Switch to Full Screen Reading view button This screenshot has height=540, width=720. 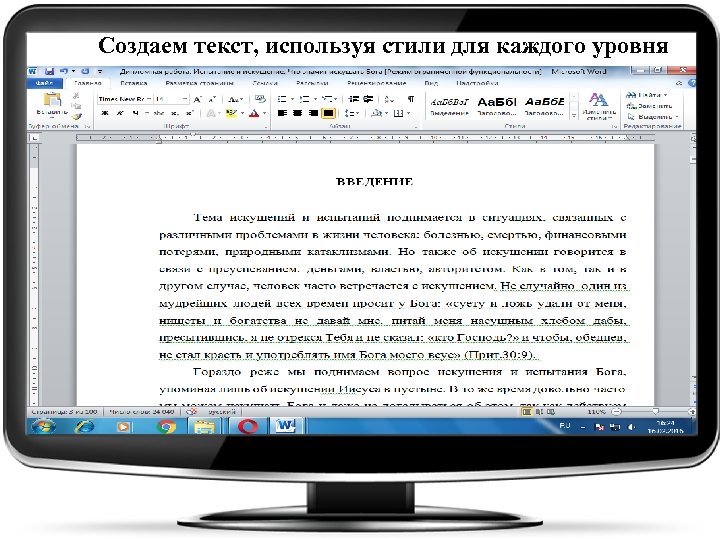539,412
